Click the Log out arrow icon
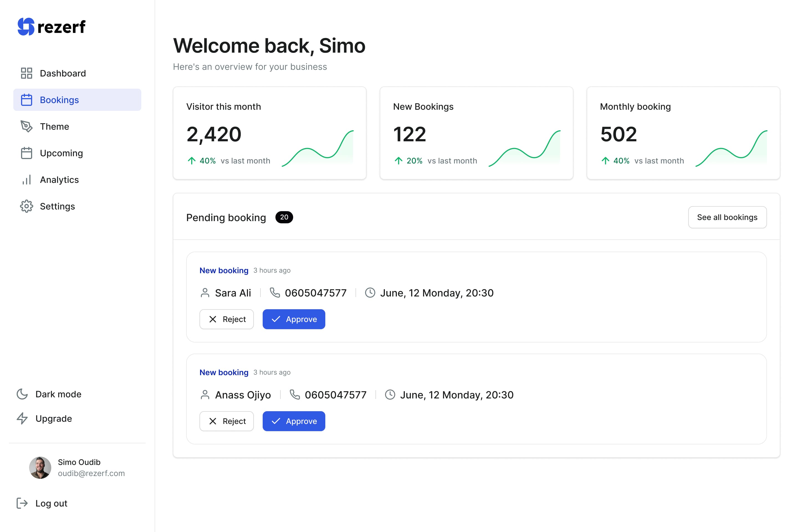Screen dimensions: 798x532 (21, 503)
